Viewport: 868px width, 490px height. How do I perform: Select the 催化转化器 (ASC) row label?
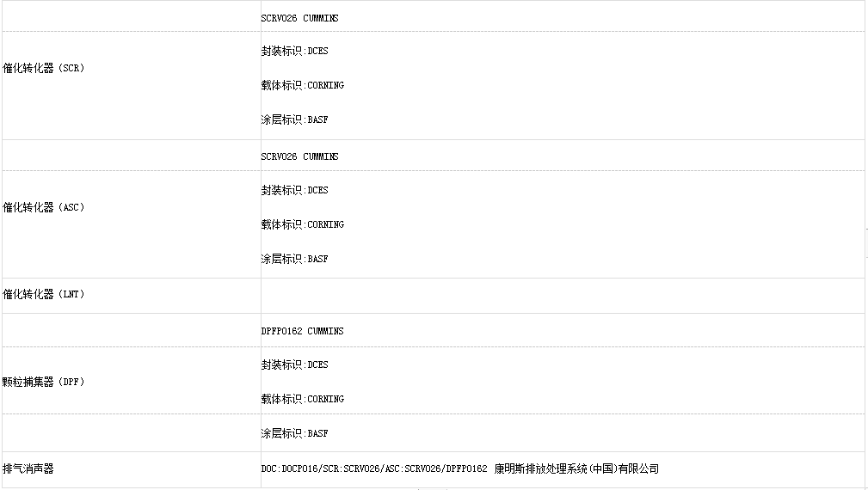pyautogui.click(x=44, y=207)
